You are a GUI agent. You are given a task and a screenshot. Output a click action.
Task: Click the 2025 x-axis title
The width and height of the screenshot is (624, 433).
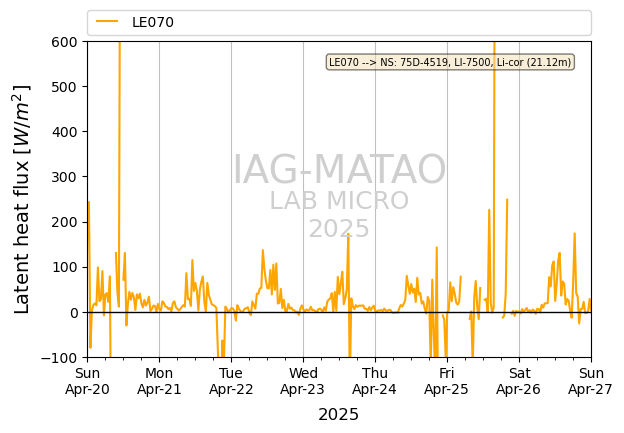coord(339,415)
